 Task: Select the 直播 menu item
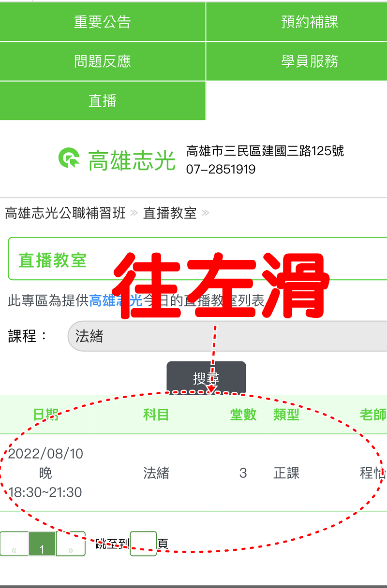(103, 100)
